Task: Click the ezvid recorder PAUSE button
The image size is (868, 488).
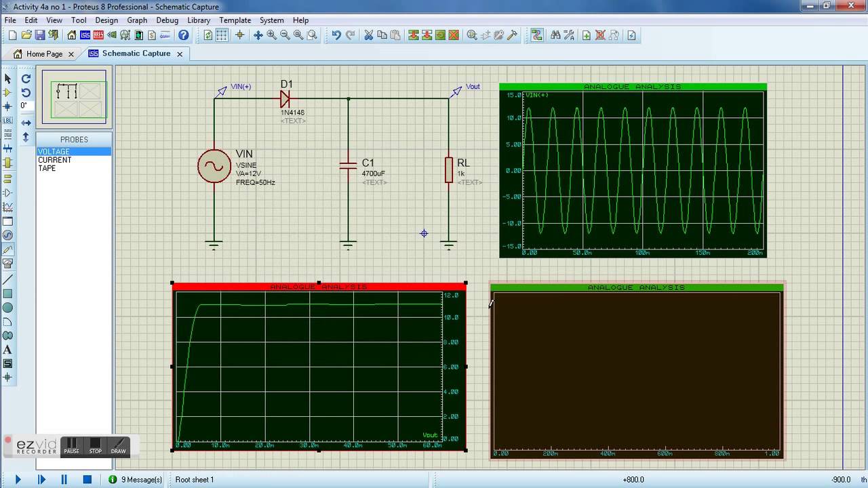Action: (x=71, y=446)
